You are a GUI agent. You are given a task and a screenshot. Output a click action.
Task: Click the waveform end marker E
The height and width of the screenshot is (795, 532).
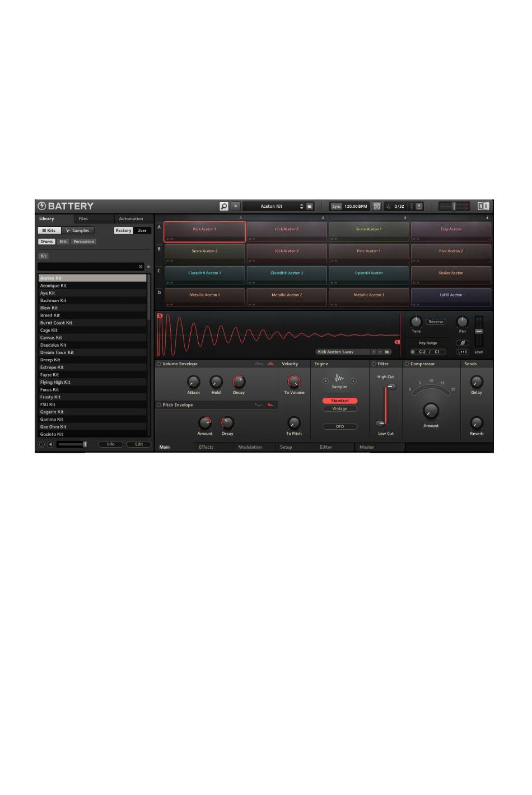click(398, 342)
